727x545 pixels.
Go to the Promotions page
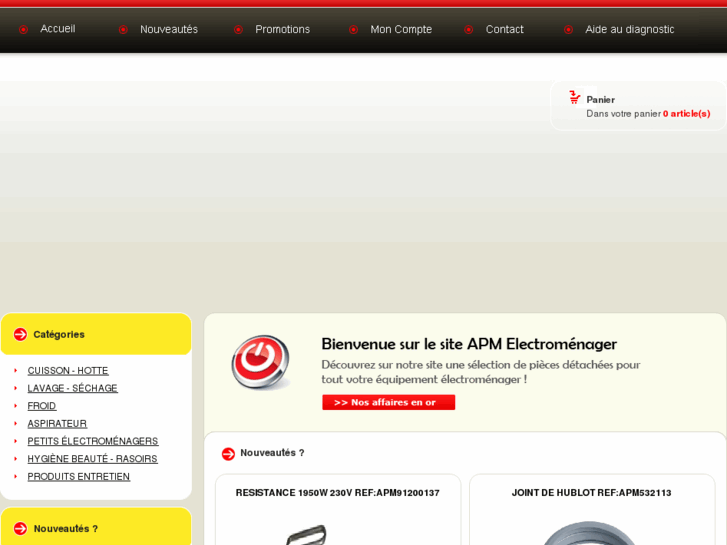point(282,29)
